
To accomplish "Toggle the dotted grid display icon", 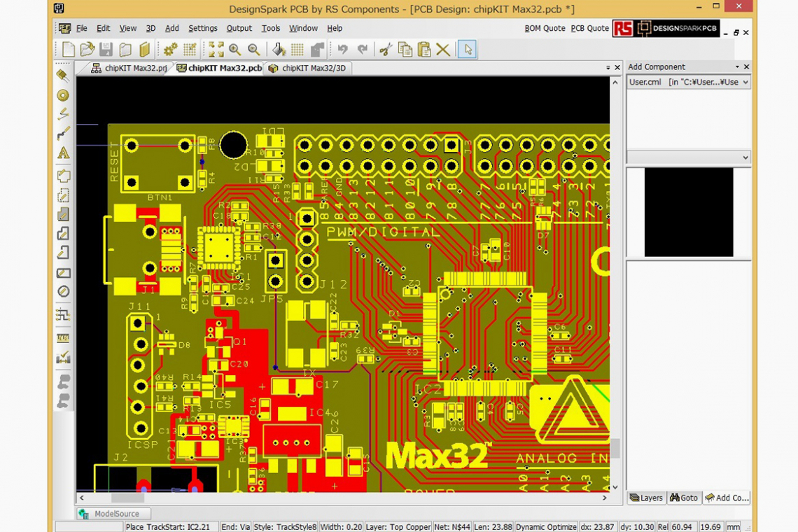I will pos(297,50).
